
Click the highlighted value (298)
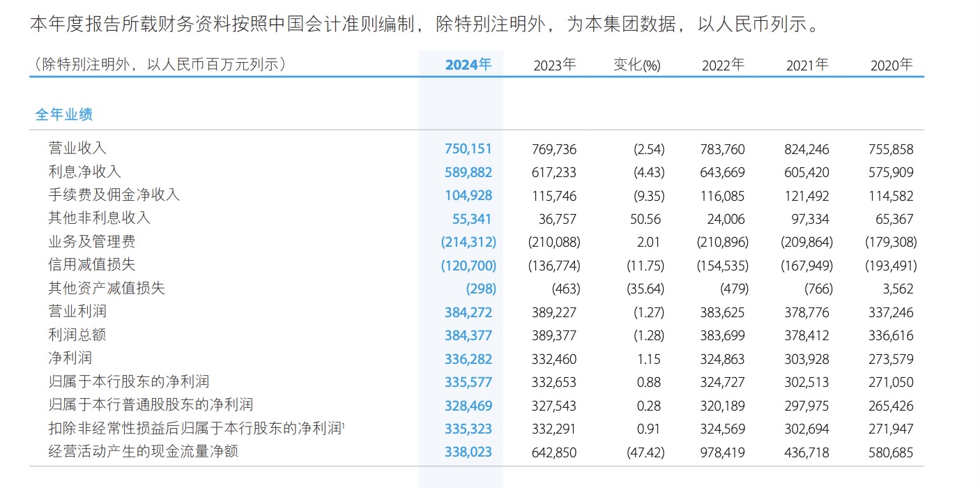[x=481, y=289]
